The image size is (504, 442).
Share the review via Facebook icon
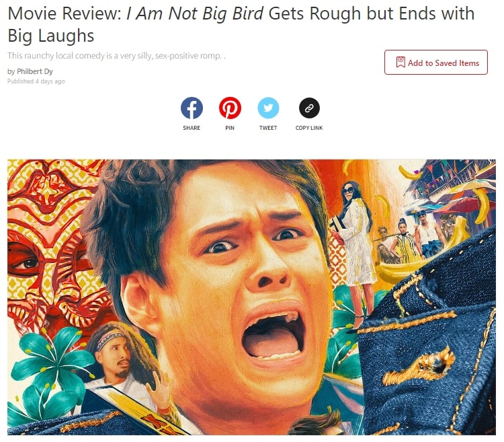click(x=192, y=108)
